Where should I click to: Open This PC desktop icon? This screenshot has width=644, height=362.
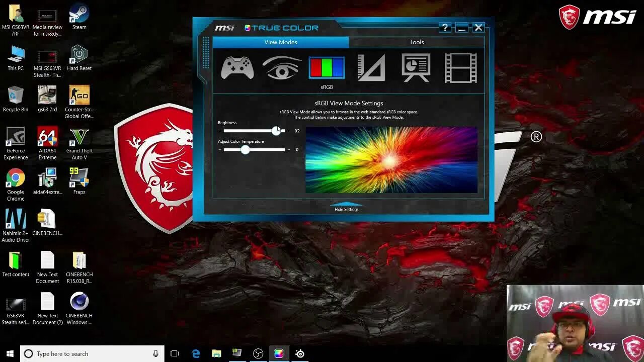tap(16, 58)
